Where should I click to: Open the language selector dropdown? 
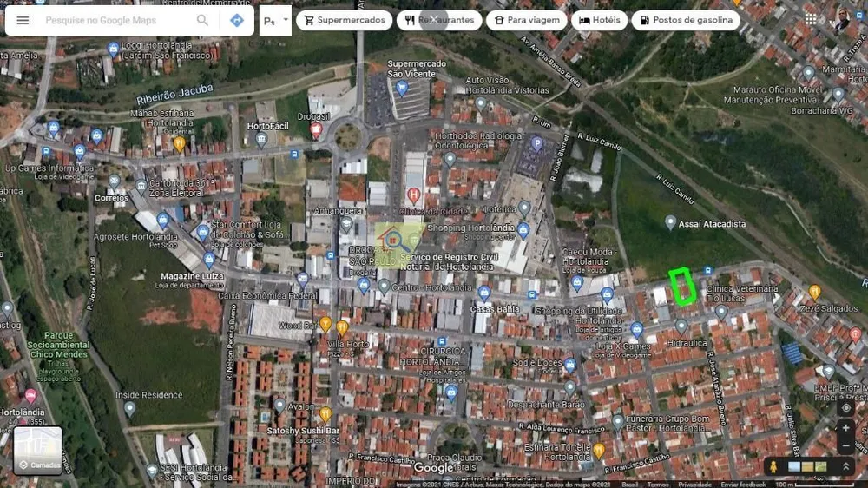(276, 21)
